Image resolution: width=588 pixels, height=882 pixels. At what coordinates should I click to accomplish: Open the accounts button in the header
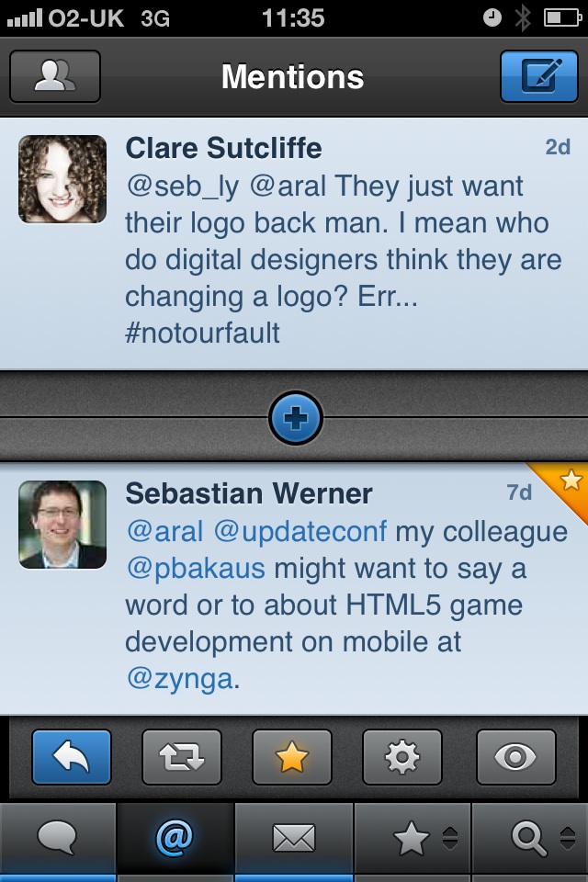pos(55,76)
